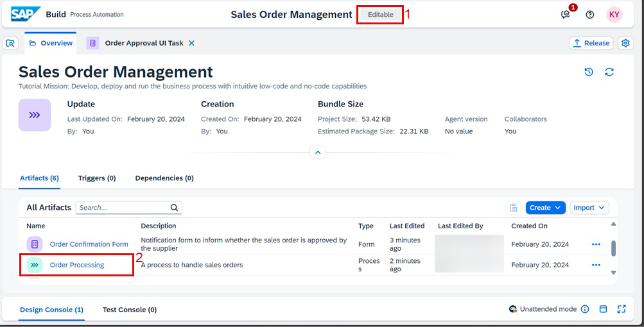
Task: Click 'A process to handle sales orders' description
Action: [x=192, y=265]
